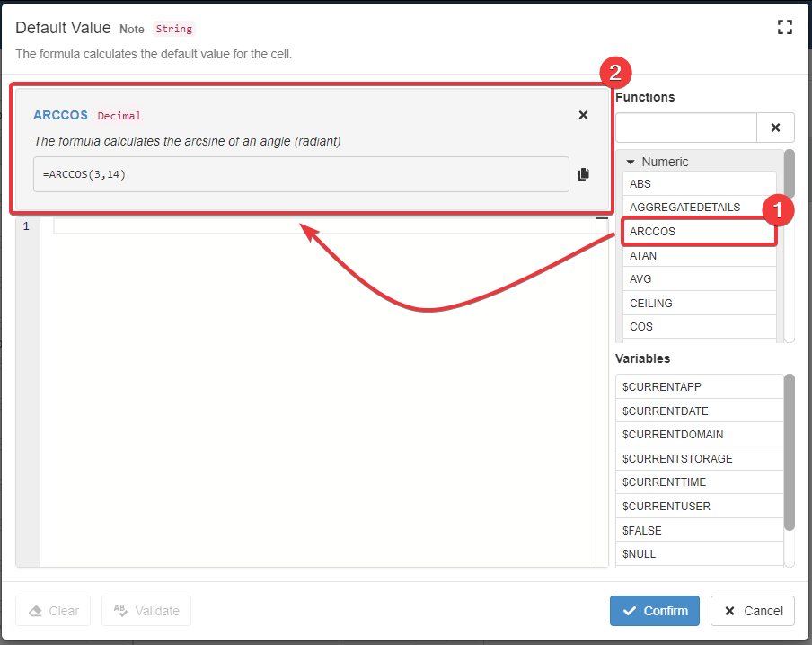Image resolution: width=812 pixels, height=645 pixels.
Task: Select the ATAN function
Action: [x=699, y=256]
